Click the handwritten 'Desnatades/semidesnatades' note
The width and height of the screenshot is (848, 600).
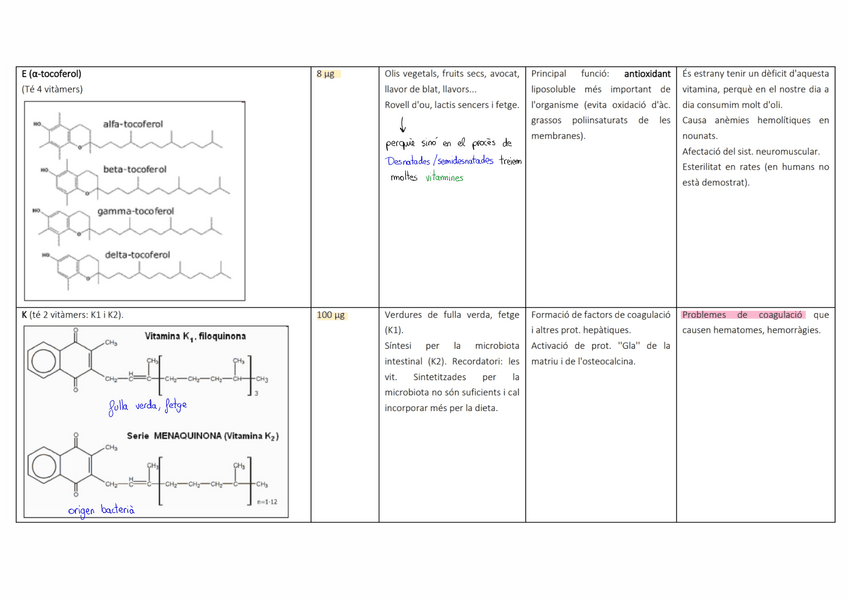click(440, 161)
